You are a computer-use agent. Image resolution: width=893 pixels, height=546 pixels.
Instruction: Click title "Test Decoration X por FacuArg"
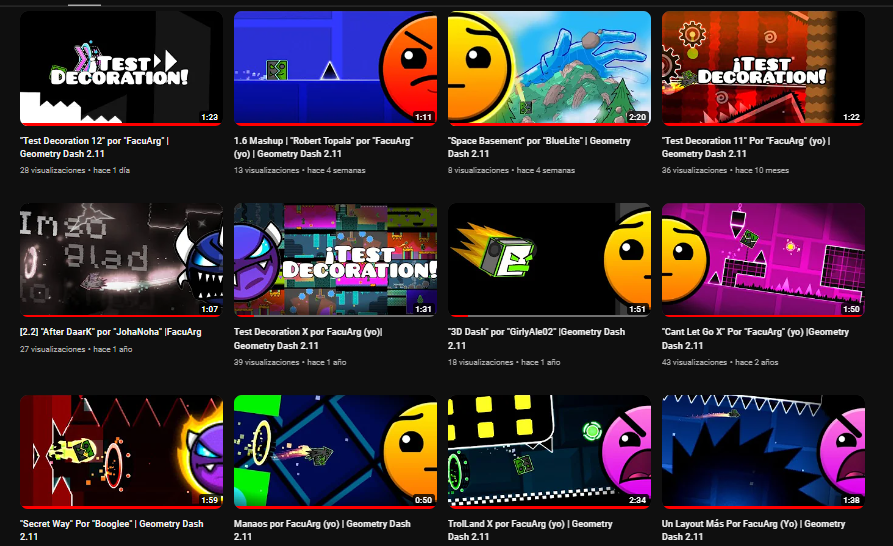pyautogui.click(x=308, y=338)
